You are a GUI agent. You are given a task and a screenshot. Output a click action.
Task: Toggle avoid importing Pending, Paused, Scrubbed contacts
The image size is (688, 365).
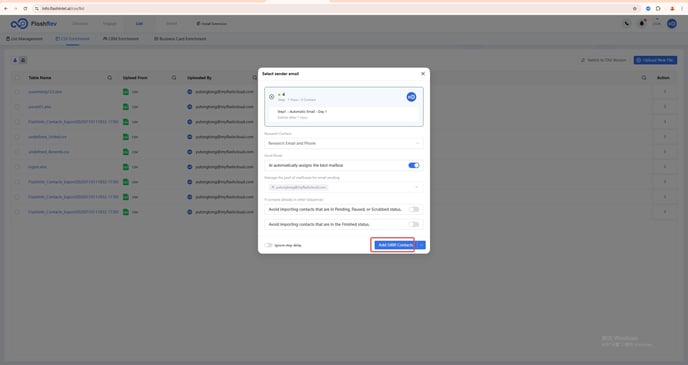pos(413,209)
